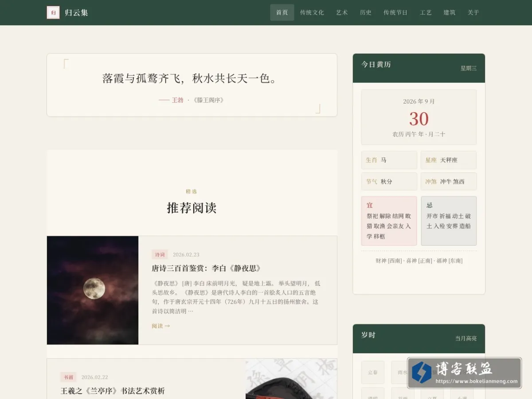Open the 历史 navigation item
532x399 pixels.
(366, 12)
